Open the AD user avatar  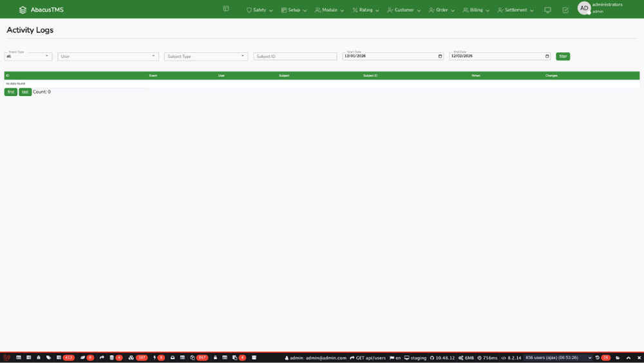(584, 8)
